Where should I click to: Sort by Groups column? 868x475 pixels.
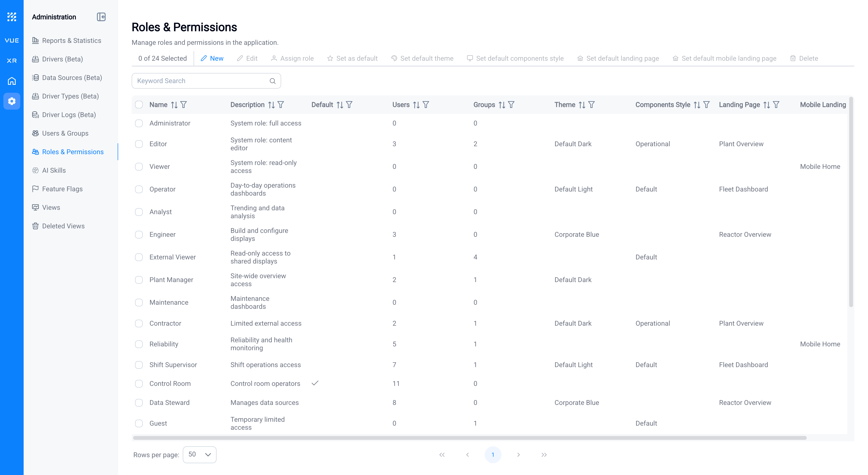(x=502, y=105)
